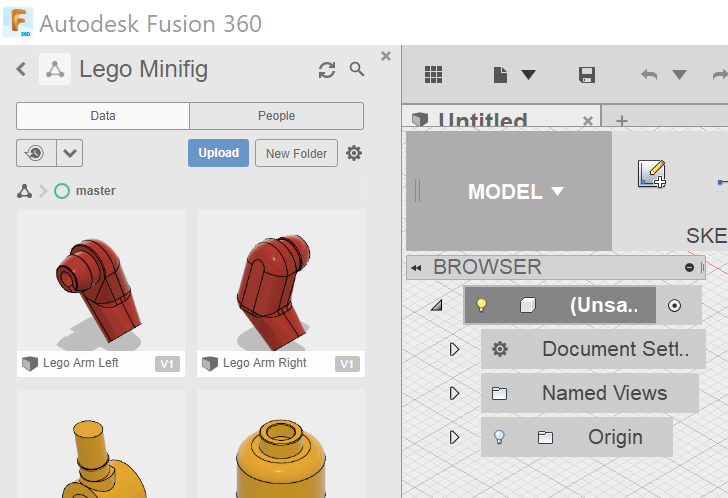Toggle Origin visibility light bulb
The image size is (728, 498).
click(x=499, y=437)
